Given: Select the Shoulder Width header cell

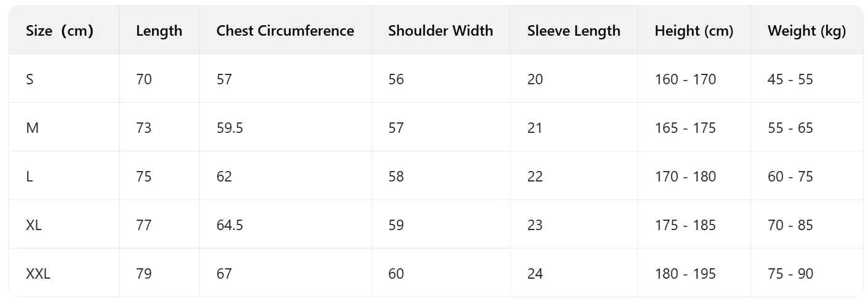Looking at the screenshot, I should (x=440, y=31).
